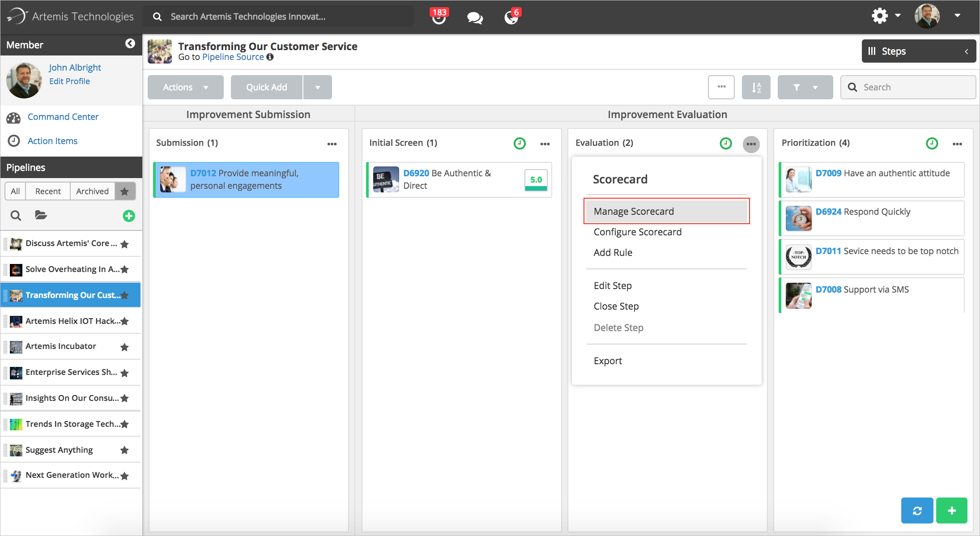Click the Initial Screen step clock icon
Viewport: 980px width, 536px height.
tap(520, 143)
